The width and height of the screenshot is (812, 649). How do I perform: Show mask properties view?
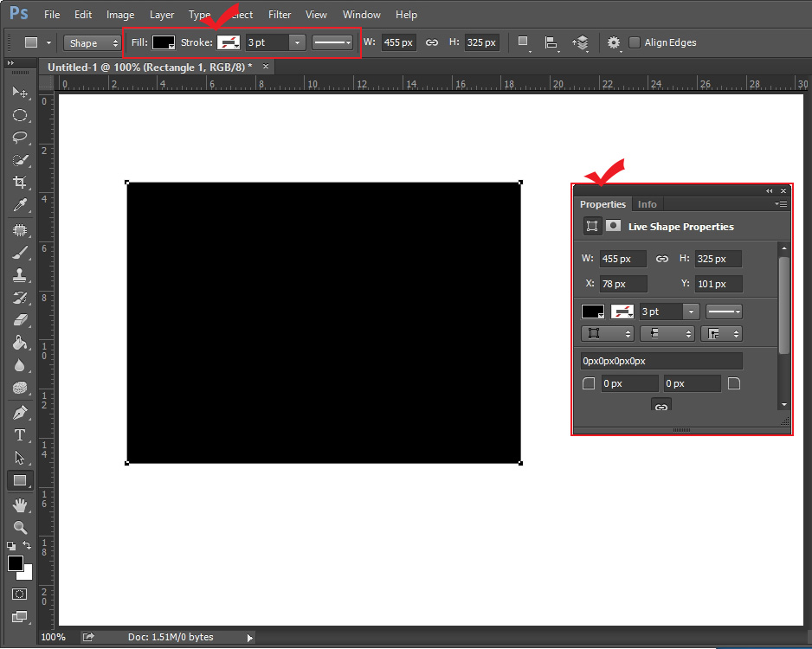click(614, 226)
